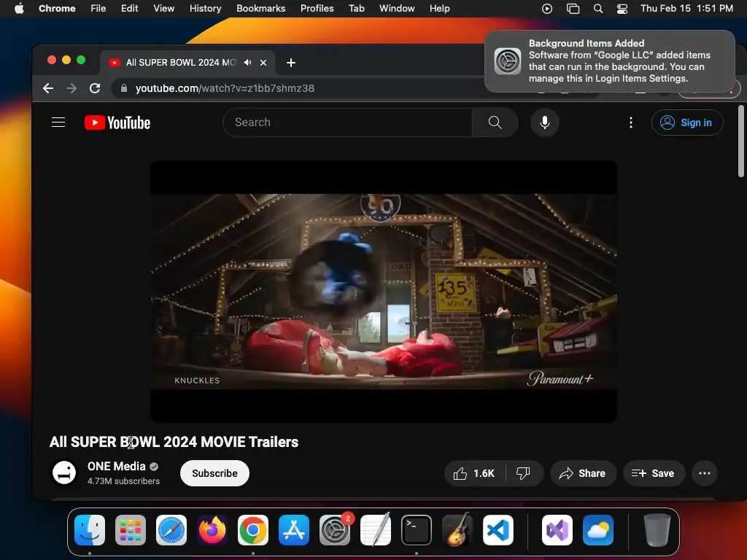Open Terminal from the Dock
The image size is (747, 560).
point(417,530)
